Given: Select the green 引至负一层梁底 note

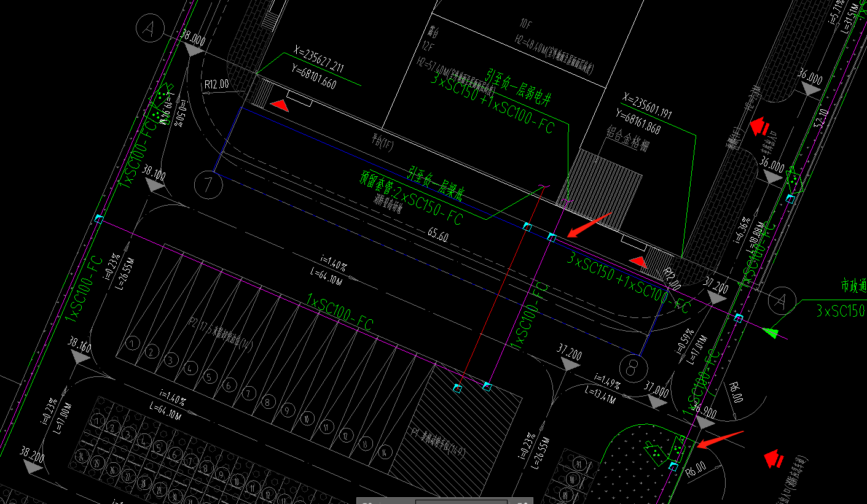Looking at the screenshot, I should (435, 182).
